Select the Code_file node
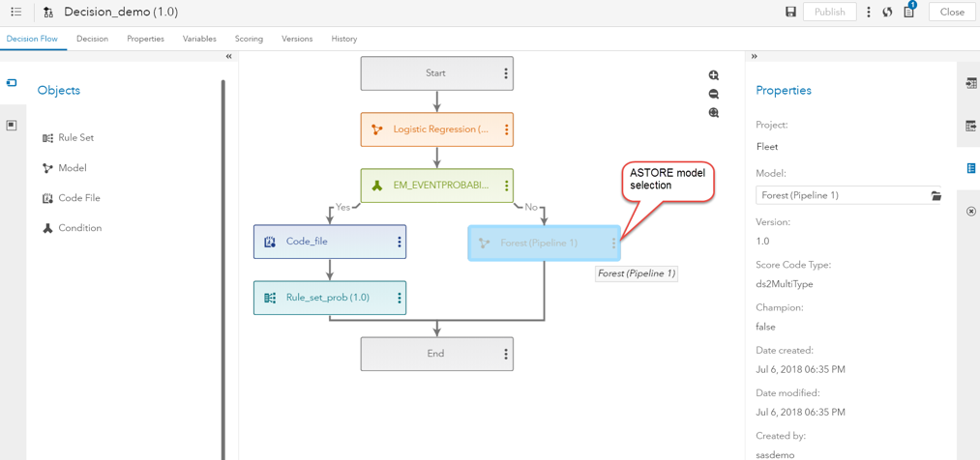Viewport: 980px width, 460px height. point(330,242)
